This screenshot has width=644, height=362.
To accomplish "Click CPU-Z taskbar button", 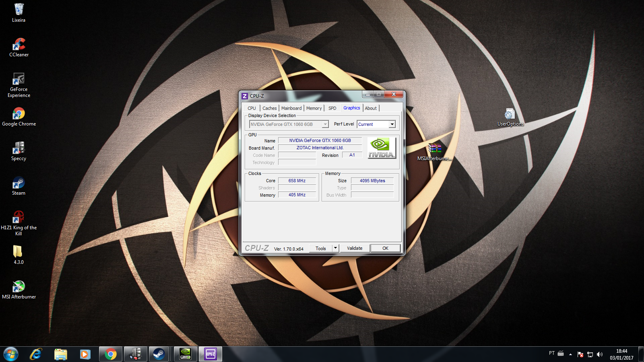I will pyautogui.click(x=210, y=354).
